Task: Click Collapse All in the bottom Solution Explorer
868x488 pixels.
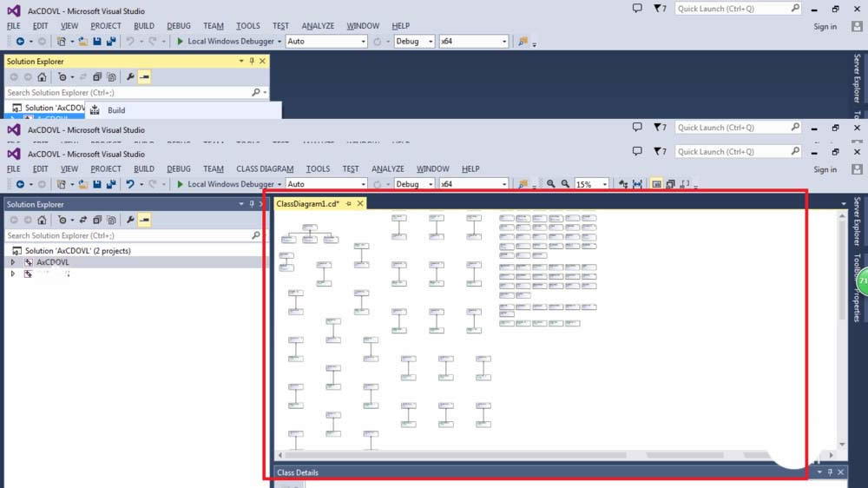Action: 97,220
